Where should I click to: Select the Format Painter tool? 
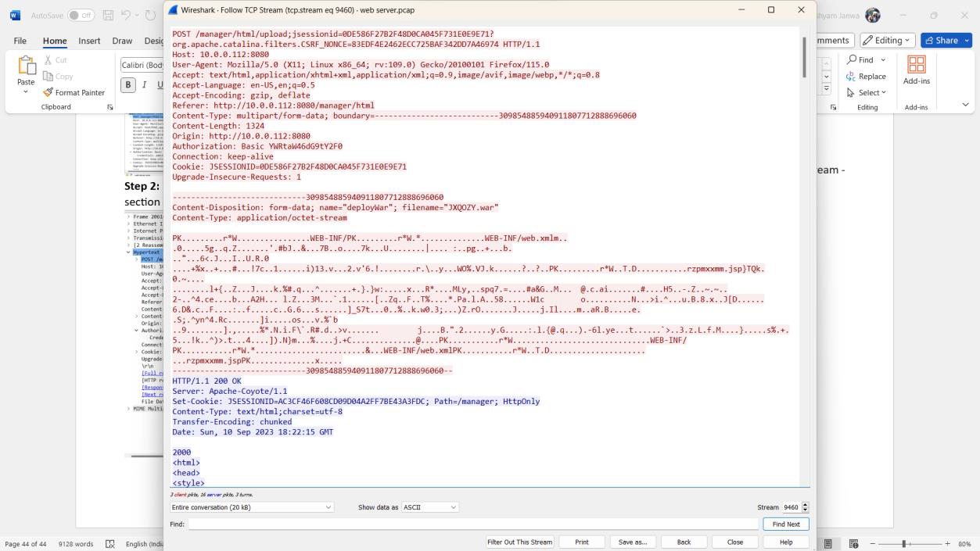click(x=50, y=92)
